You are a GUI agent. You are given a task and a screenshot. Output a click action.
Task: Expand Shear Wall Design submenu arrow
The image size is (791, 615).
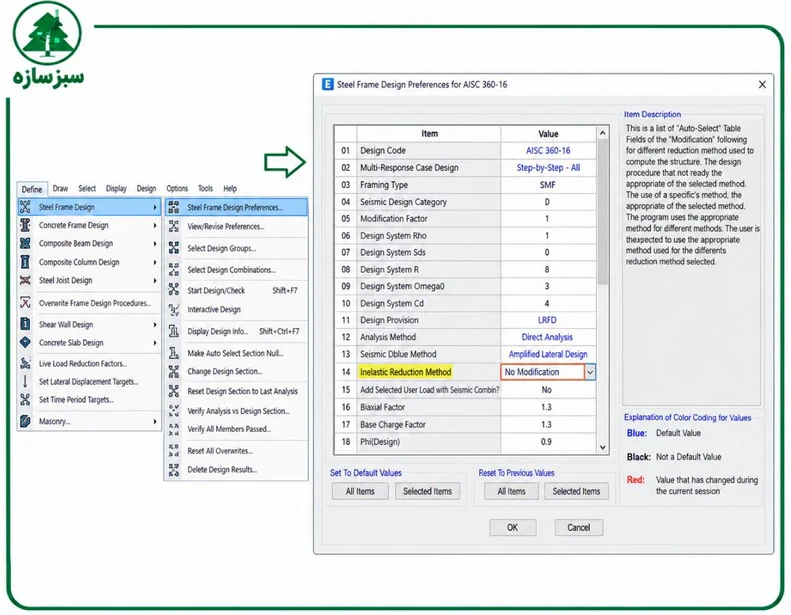[155, 325]
